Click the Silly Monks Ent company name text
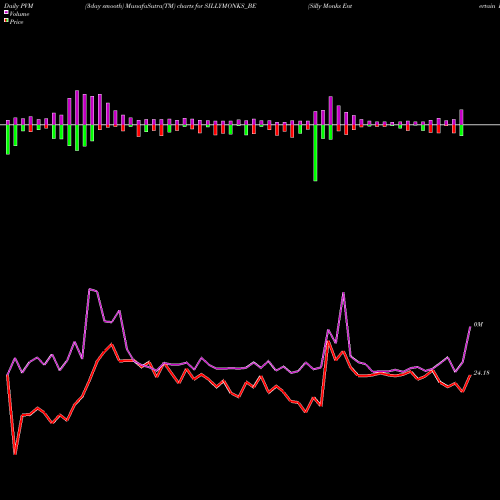 (x=330, y=6)
